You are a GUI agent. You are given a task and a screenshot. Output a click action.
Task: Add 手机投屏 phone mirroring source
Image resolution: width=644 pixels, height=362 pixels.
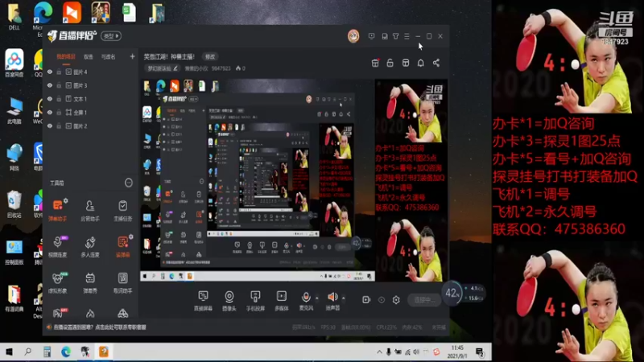click(255, 300)
